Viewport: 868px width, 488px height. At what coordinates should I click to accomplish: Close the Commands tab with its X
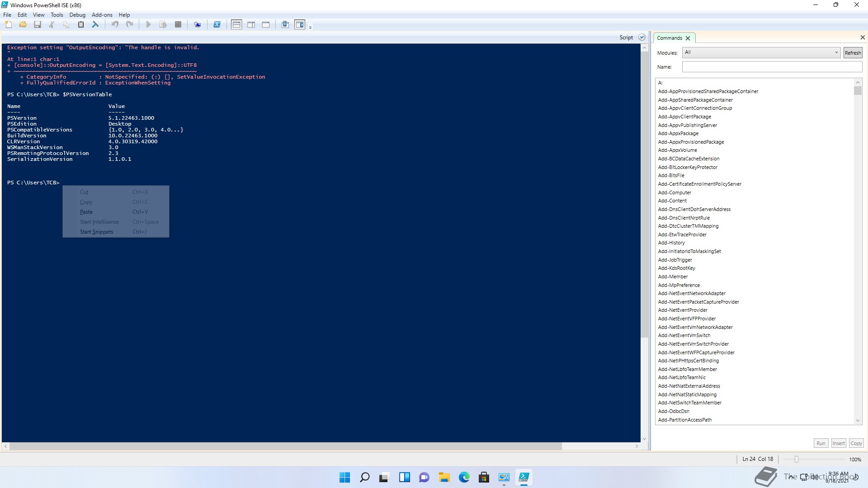click(688, 38)
